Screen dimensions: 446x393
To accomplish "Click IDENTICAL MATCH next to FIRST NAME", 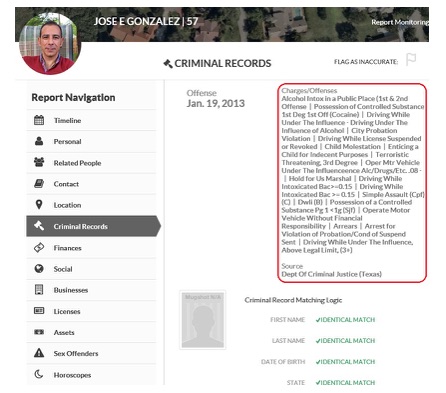I will [345, 320].
